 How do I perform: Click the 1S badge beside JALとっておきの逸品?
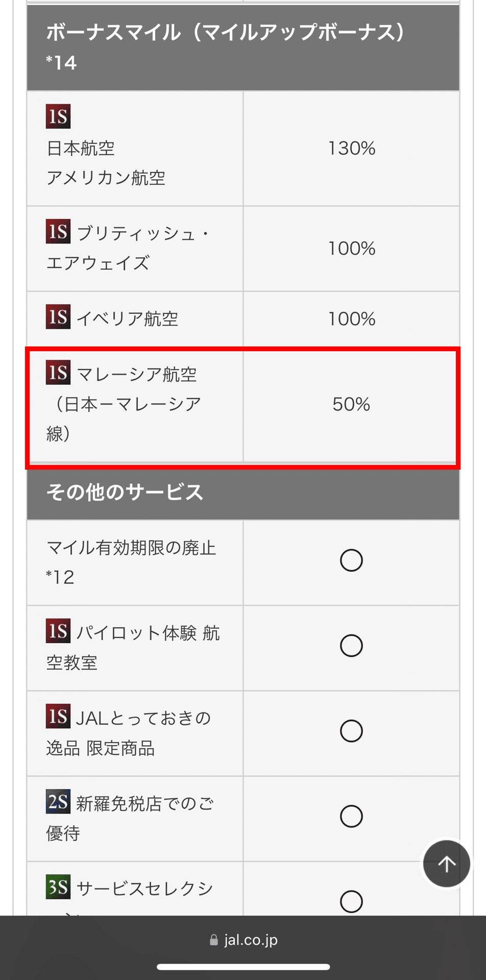click(x=58, y=716)
